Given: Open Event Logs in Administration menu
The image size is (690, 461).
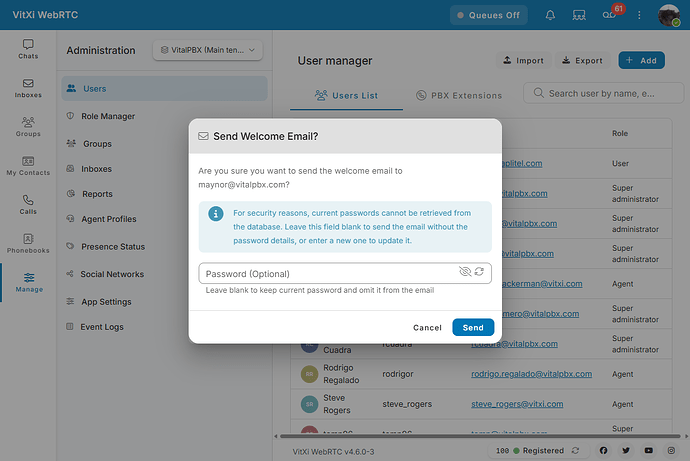Looking at the screenshot, I should [102, 327].
